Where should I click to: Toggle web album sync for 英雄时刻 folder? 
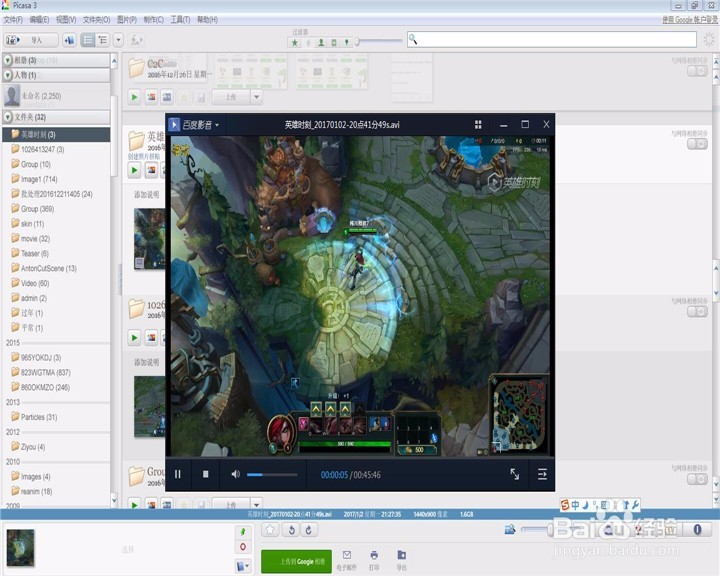pyautogui.click(x=697, y=144)
